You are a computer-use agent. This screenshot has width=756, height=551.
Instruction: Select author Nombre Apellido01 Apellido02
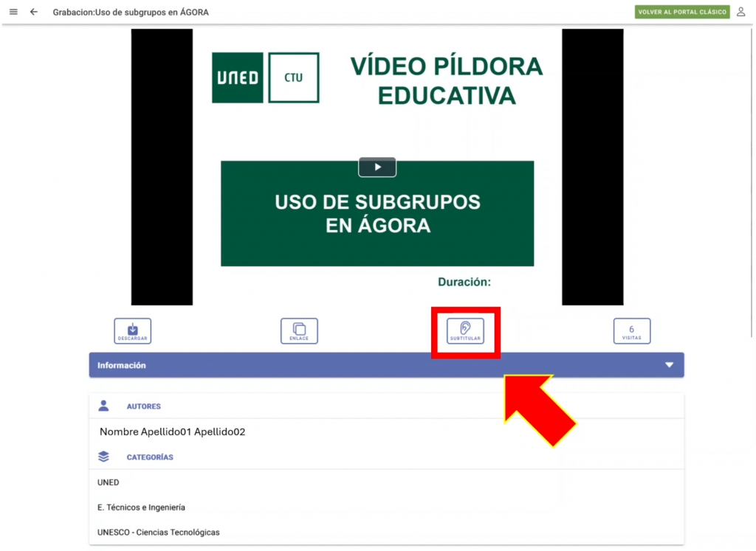[x=172, y=432]
